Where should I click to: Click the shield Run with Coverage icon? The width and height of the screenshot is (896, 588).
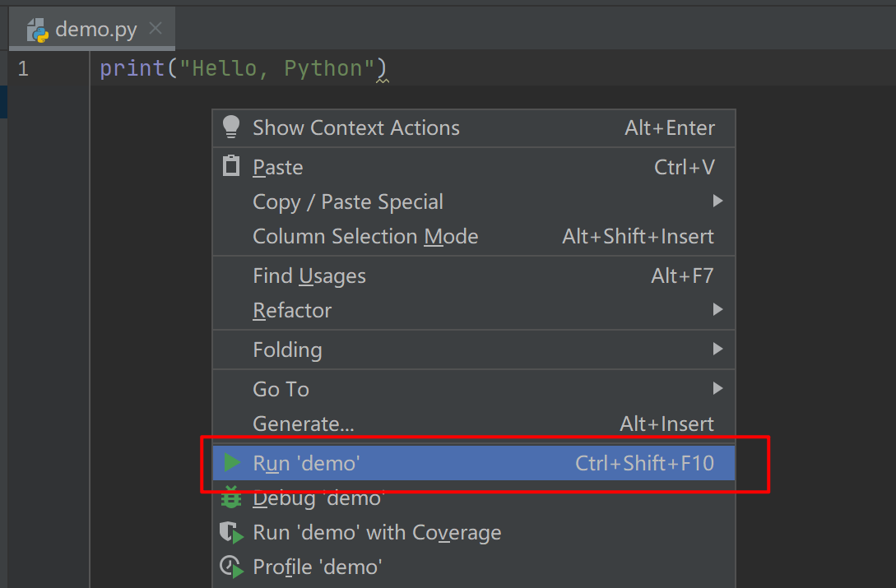click(x=232, y=533)
